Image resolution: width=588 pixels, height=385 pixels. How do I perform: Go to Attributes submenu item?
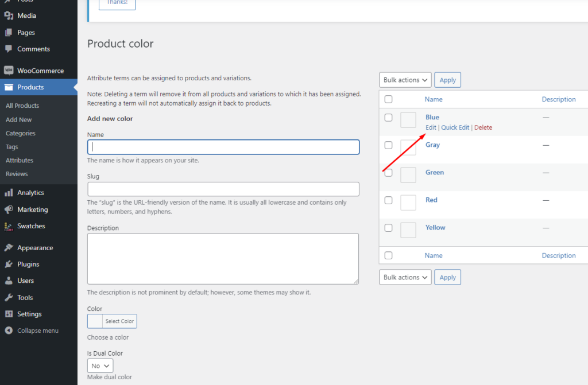(20, 161)
